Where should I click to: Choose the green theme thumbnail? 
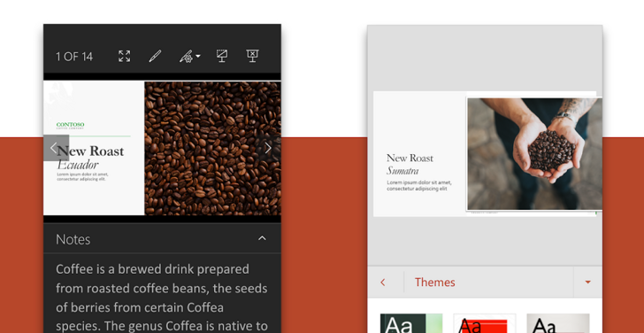[x=411, y=323]
